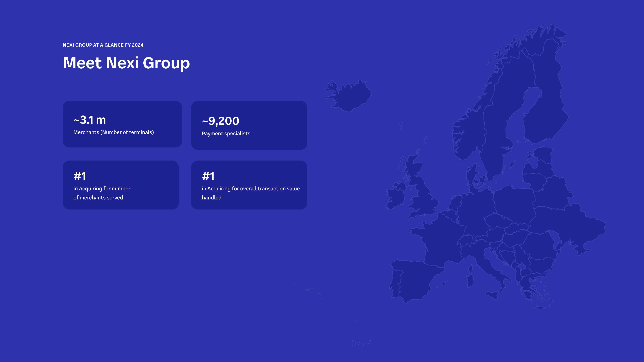Click the 'Meet Nexi Group' heading

click(x=126, y=63)
